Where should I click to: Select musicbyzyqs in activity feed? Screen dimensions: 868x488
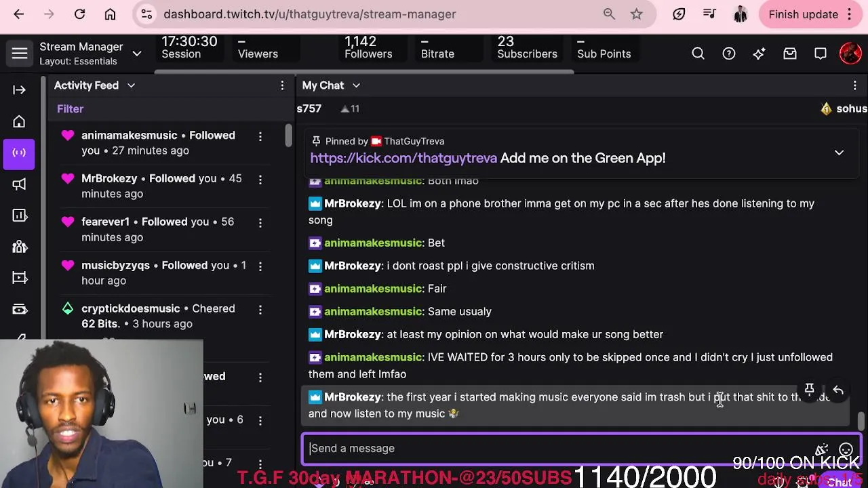[115, 265]
